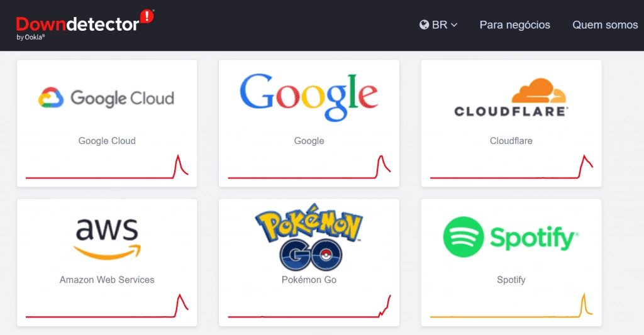Open the Google Cloud text link
The height and width of the screenshot is (335, 644).
click(x=107, y=141)
